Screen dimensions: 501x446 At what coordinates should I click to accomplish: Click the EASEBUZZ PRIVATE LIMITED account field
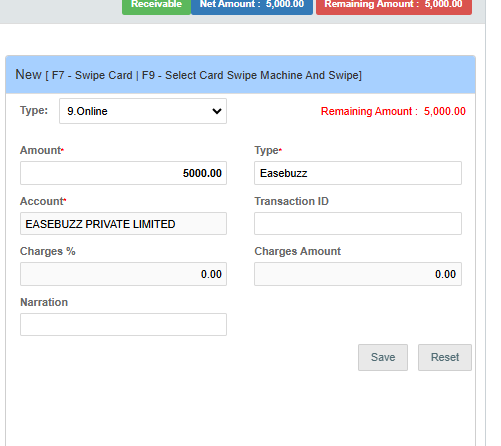click(123, 224)
